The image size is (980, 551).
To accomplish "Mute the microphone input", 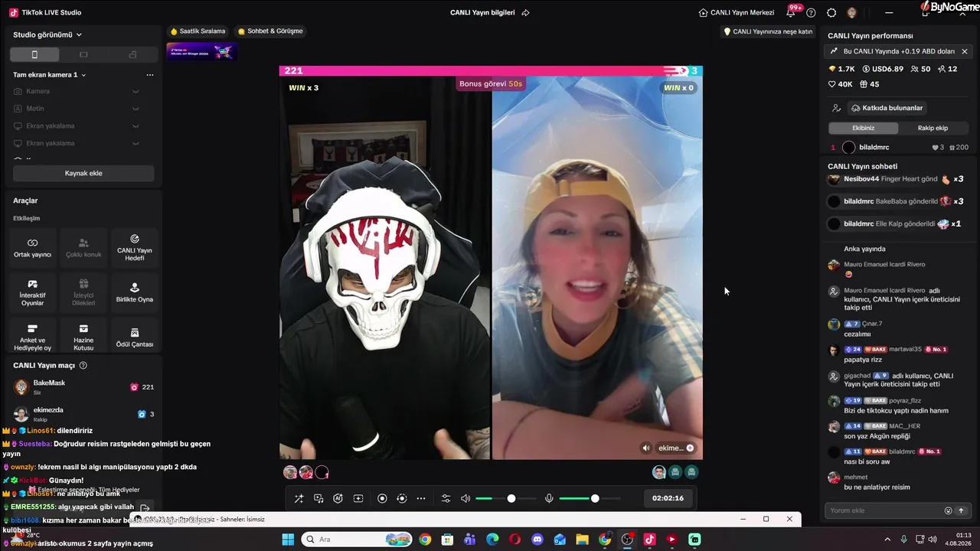I will [549, 499].
